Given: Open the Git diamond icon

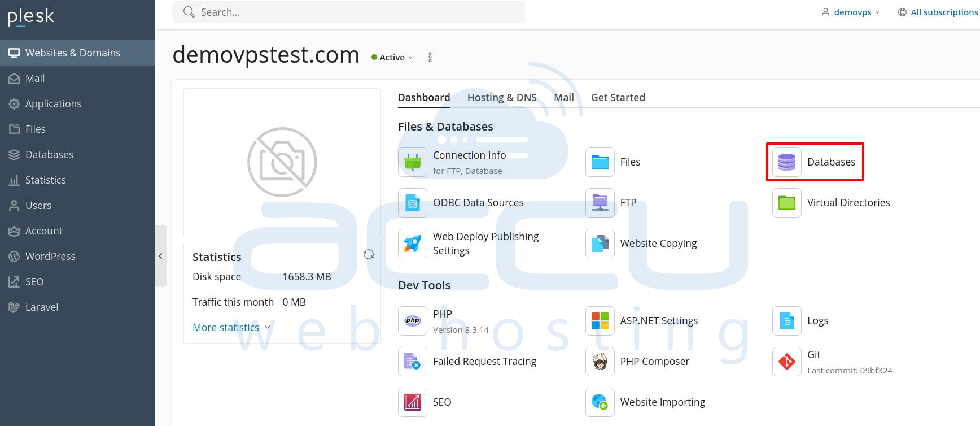Looking at the screenshot, I should [x=787, y=362].
